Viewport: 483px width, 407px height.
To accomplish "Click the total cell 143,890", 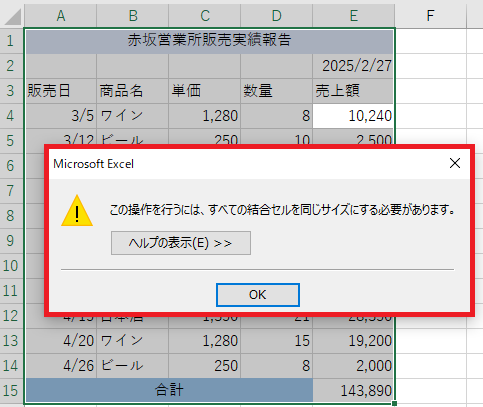I will click(353, 391).
